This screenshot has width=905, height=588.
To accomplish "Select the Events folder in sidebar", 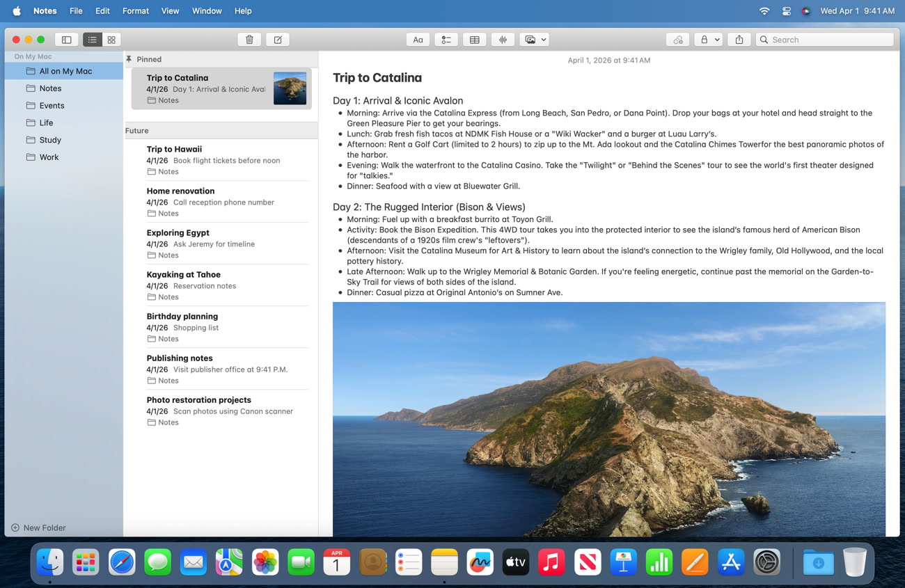I will 52,106.
